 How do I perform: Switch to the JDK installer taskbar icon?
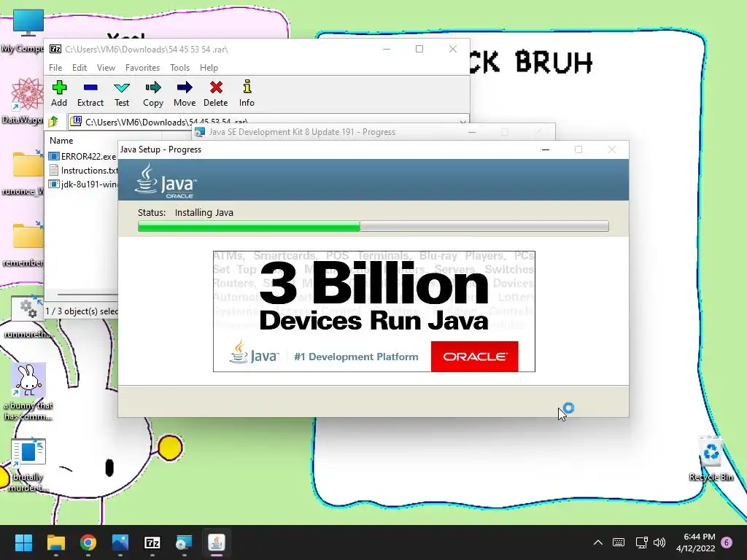[x=185, y=542]
